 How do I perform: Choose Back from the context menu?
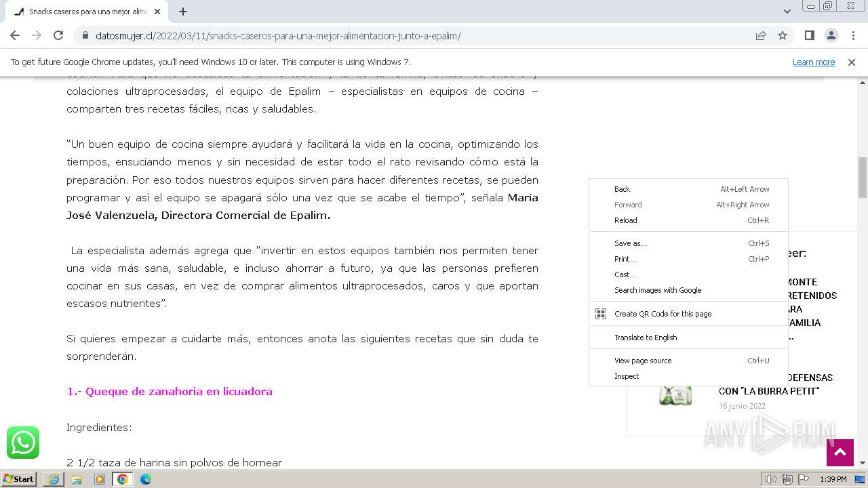tap(688, 189)
